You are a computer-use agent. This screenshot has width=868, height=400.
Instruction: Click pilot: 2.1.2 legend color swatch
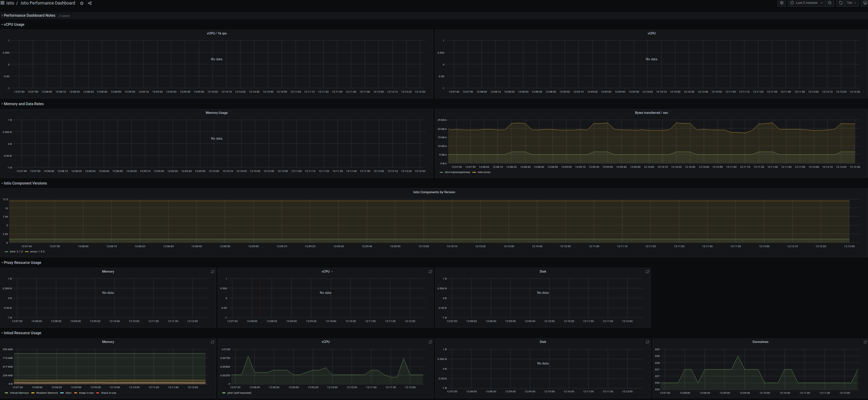(x=7, y=252)
